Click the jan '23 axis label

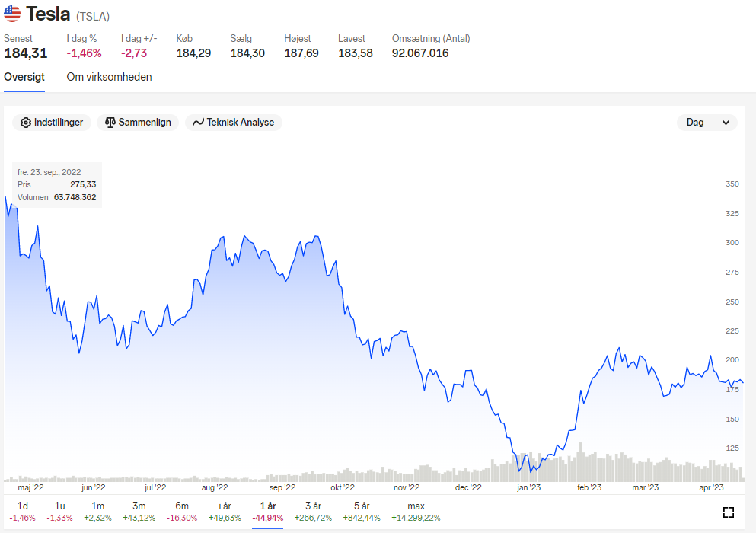pyautogui.click(x=528, y=487)
